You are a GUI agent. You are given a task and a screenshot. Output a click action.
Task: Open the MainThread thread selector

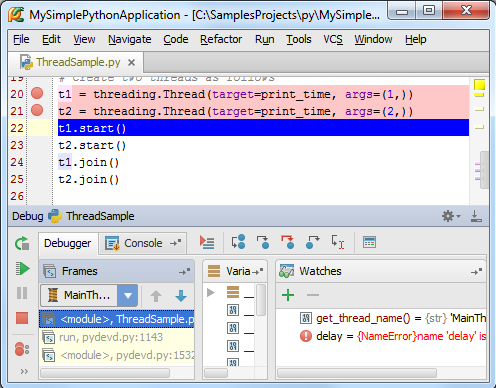[89, 295]
